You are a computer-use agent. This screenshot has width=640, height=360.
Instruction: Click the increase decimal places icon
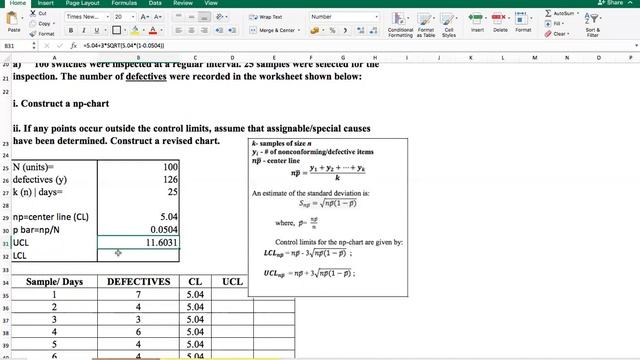click(x=360, y=31)
